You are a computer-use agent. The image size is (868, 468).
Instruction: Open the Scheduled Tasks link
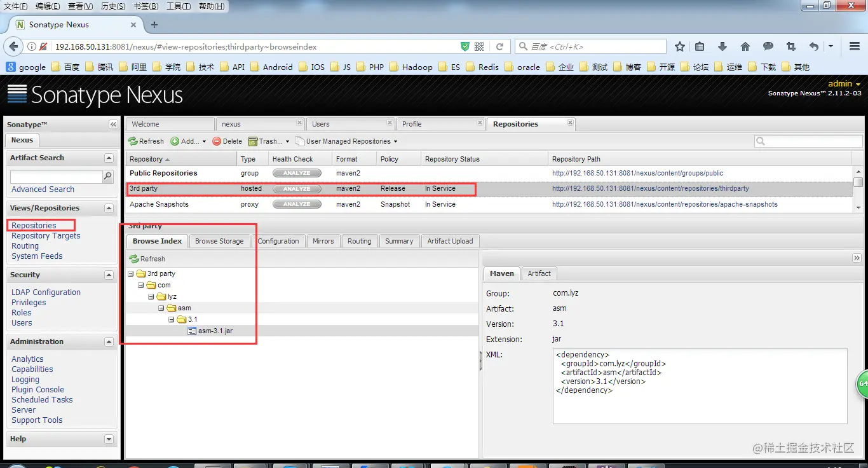click(42, 400)
